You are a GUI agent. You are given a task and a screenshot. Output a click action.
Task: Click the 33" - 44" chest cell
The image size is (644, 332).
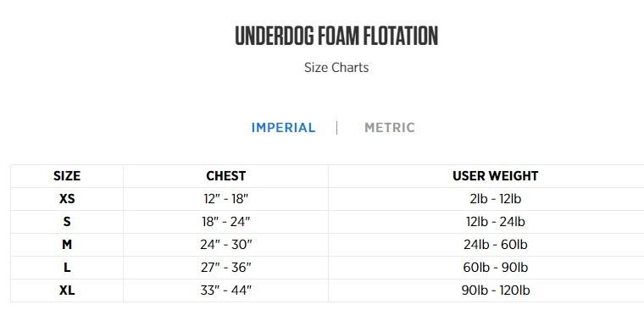pos(226,291)
